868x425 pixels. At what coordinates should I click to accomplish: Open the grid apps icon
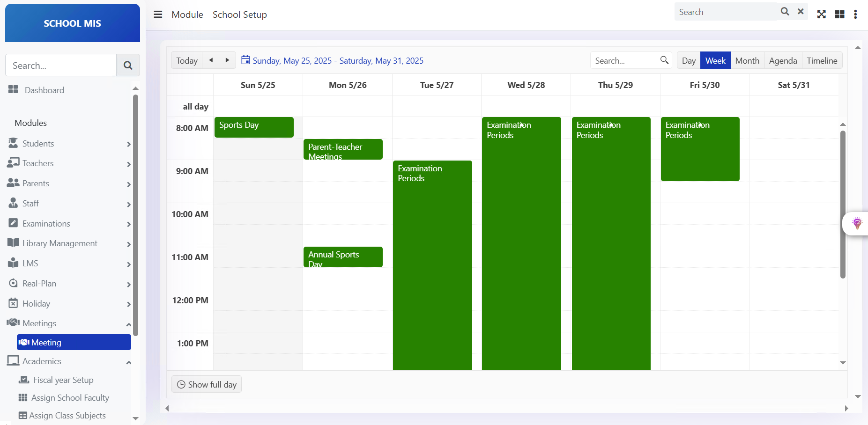tap(839, 15)
